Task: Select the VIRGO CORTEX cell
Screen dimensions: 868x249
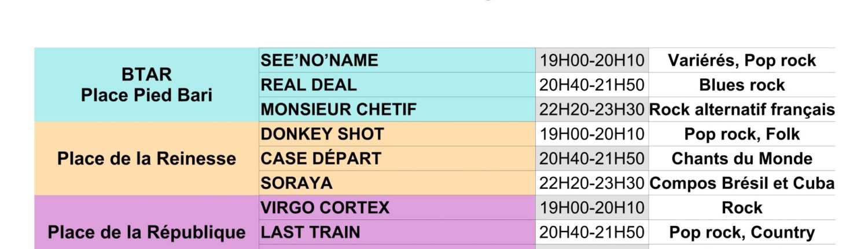Action: click(325, 208)
